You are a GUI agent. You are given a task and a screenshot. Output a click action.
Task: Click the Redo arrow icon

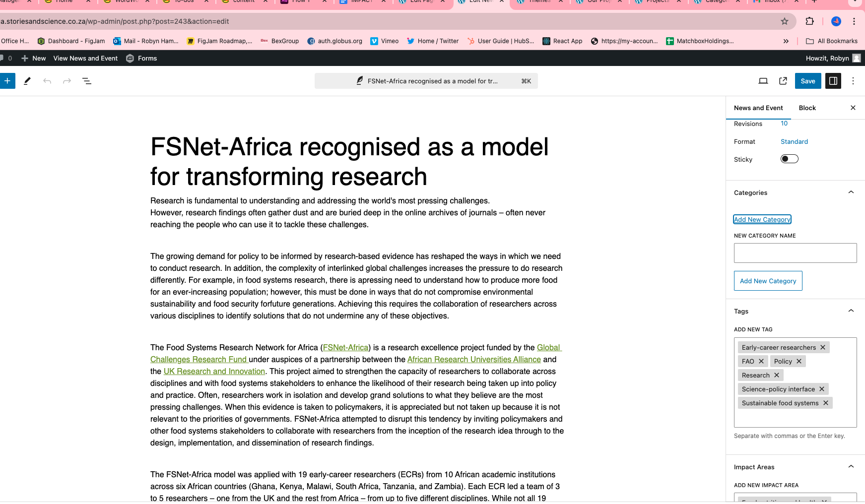coord(67,81)
